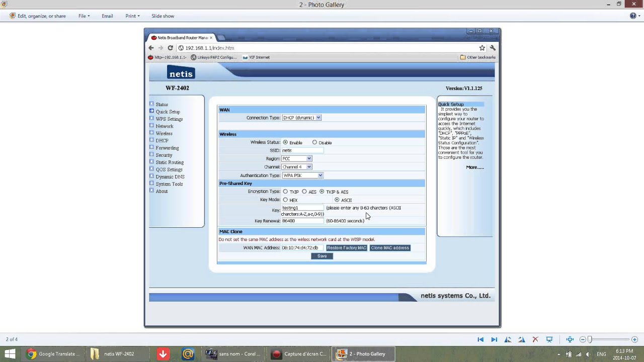Click the fit-to-window view icon

(570, 339)
